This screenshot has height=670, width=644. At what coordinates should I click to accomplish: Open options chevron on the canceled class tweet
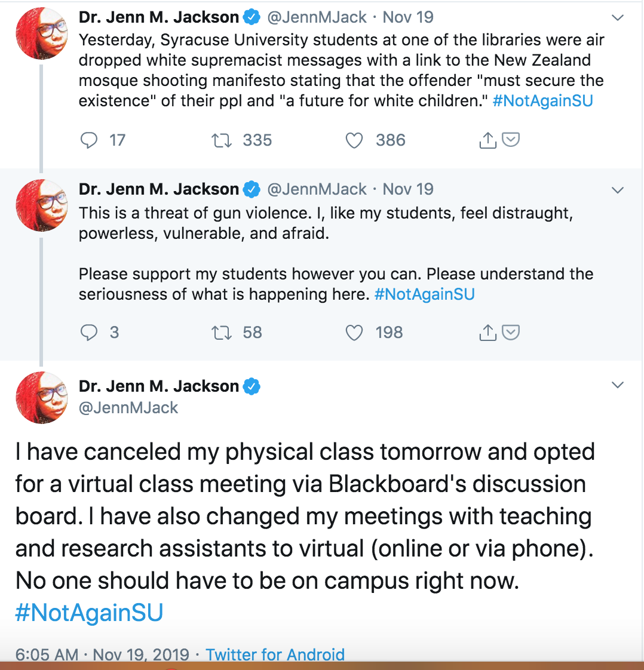click(x=618, y=385)
